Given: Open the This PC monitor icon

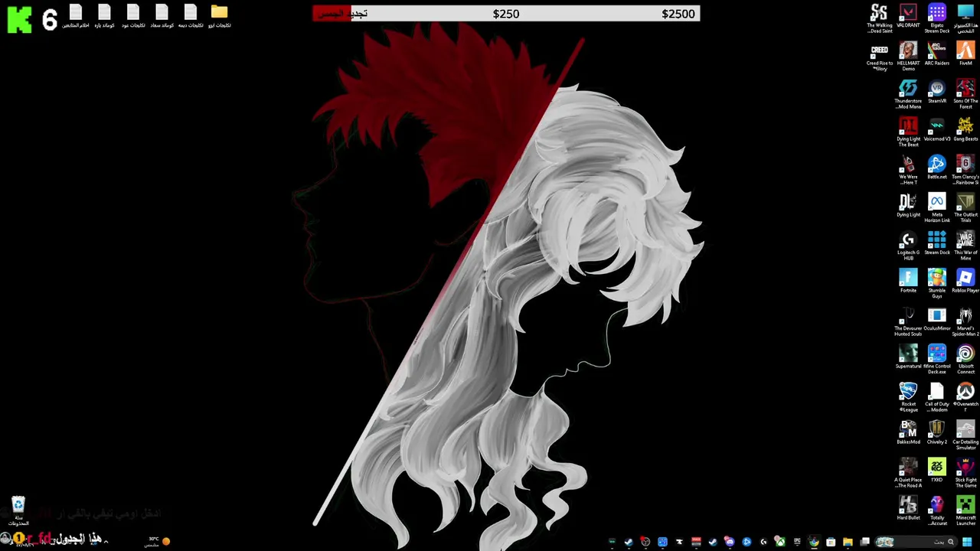Looking at the screenshot, I should pyautogui.click(x=965, y=18).
